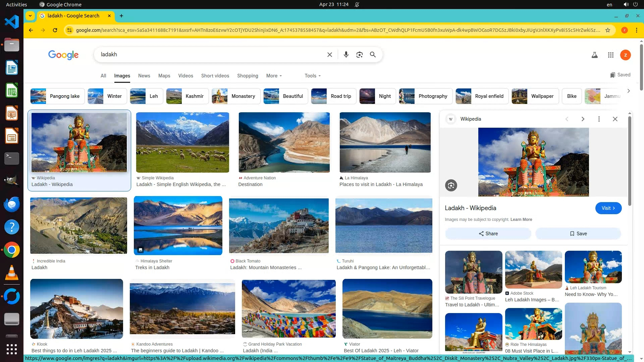644x362 pixels.
Task: Bookmark this page with star icon
Action: pos(607,30)
